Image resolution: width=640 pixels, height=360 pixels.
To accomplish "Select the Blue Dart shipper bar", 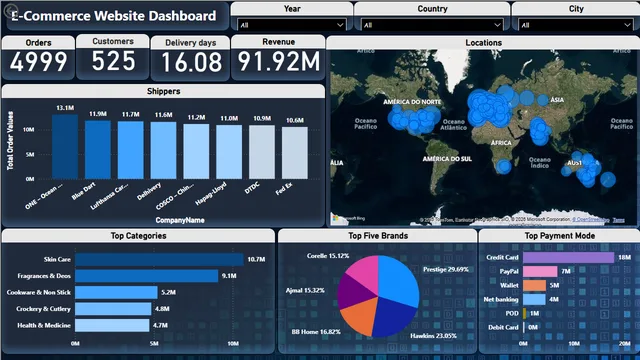I will 98,149.
